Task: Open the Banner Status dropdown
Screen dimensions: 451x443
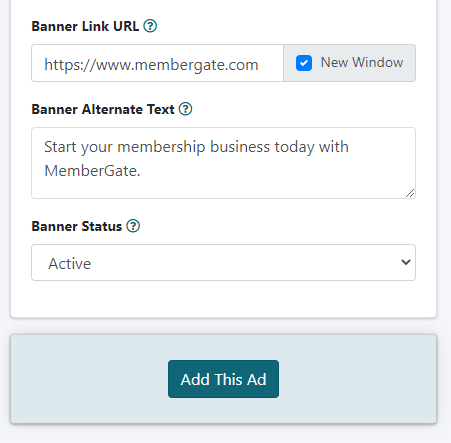Action: [x=223, y=263]
